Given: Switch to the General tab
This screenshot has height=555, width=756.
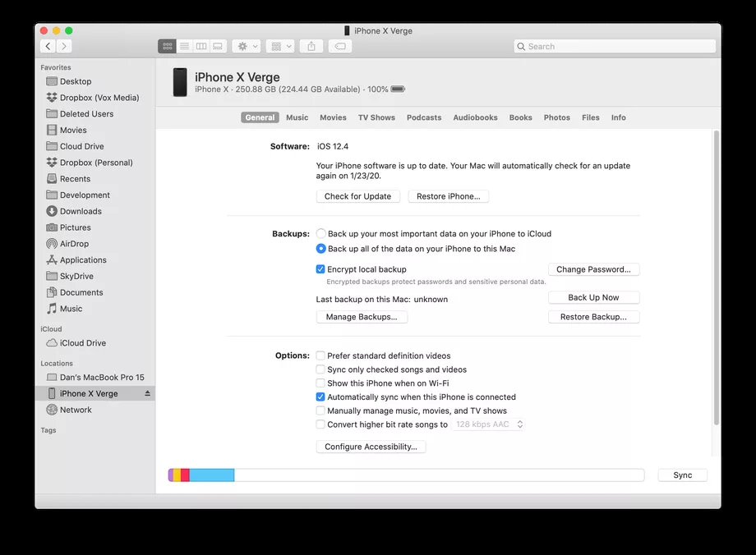Looking at the screenshot, I should coord(260,117).
